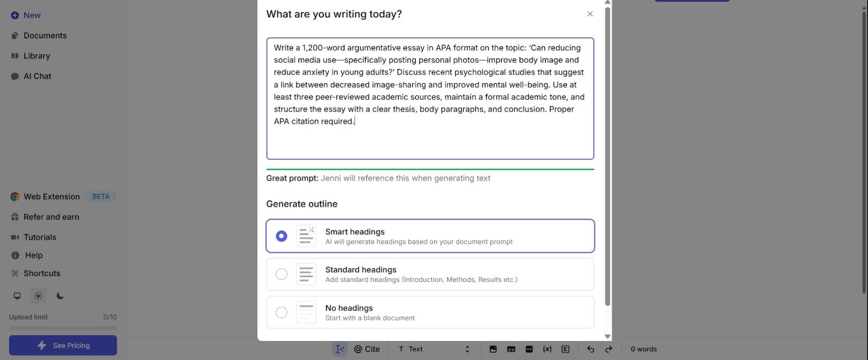Click the AI autocomplete cursor icon in toolbar
Viewport: 868px width, 360px height.
click(340, 349)
